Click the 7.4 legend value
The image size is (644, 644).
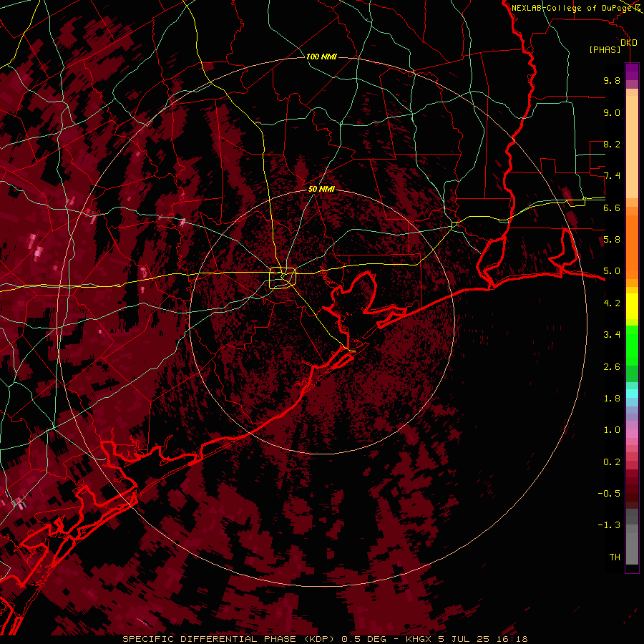pyautogui.click(x=612, y=176)
